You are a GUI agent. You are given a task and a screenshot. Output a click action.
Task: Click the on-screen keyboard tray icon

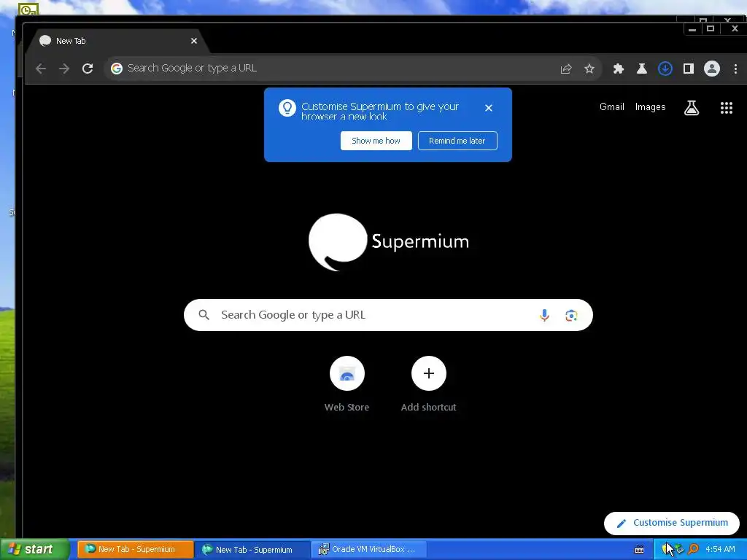(639, 550)
